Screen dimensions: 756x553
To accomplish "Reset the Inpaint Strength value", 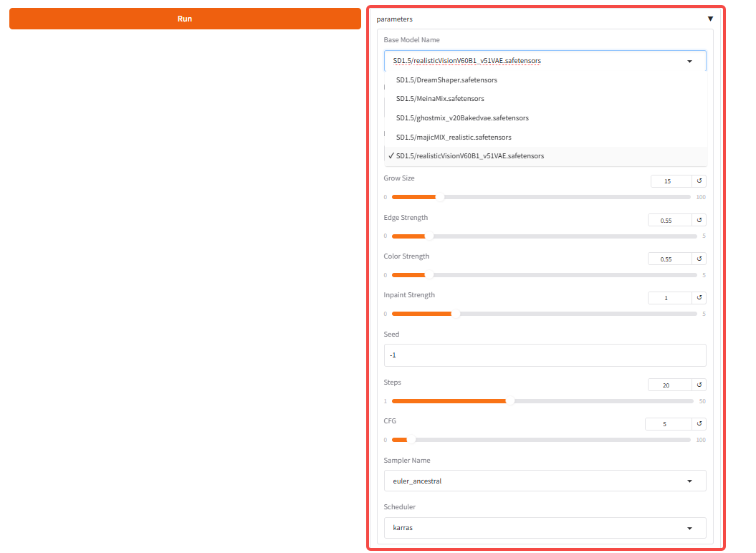I will coord(699,298).
